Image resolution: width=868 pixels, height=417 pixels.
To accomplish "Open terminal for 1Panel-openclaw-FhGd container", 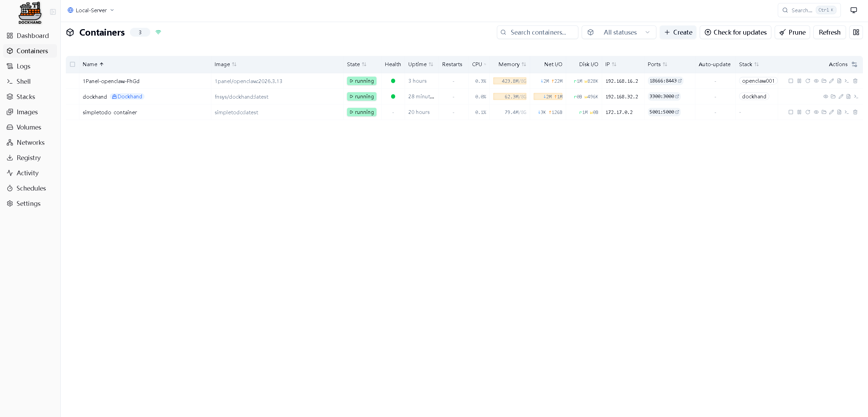I will [847, 81].
